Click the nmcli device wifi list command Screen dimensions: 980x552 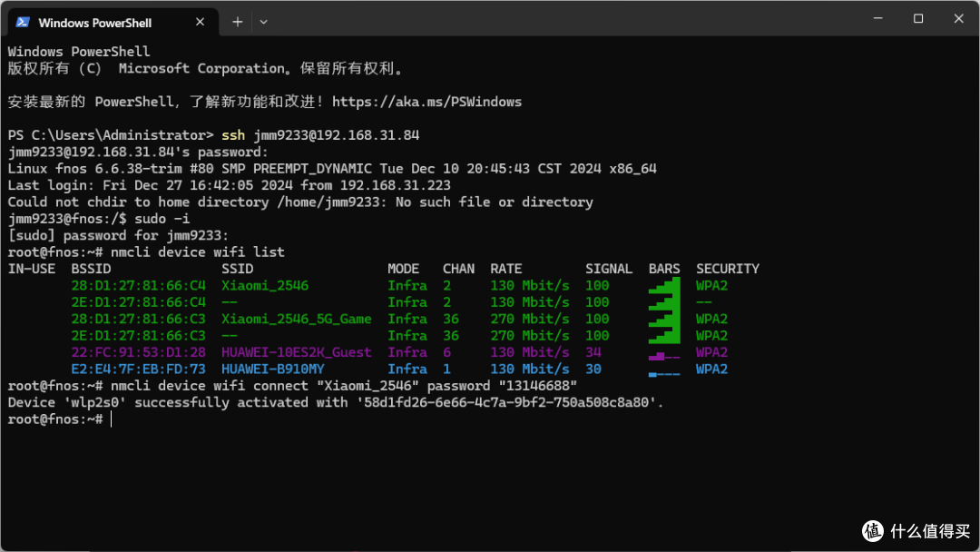coord(198,251)
